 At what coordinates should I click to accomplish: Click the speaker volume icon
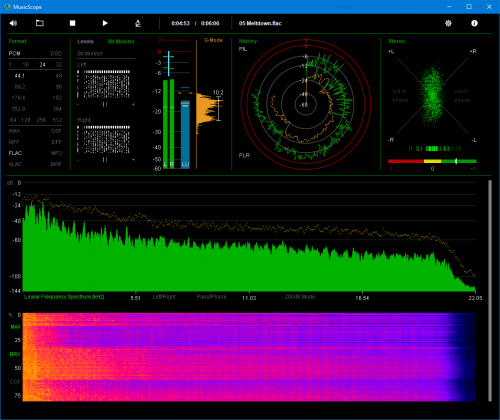(13, 23)
